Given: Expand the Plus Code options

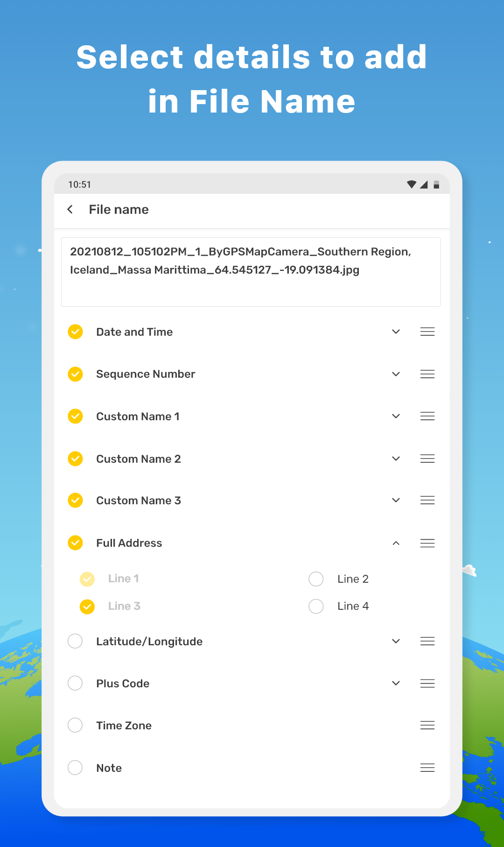Looking at the screenshot, I should coord(396,684).
